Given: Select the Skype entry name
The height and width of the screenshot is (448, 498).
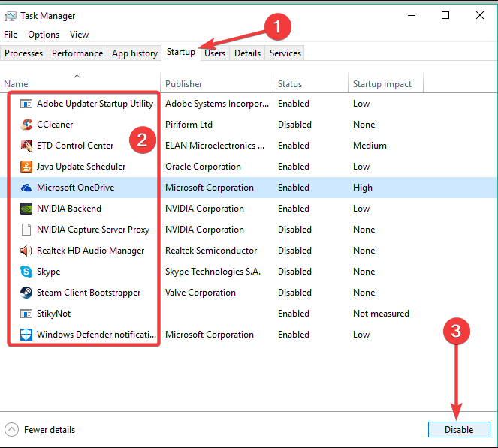Looking at the screenshot, I should pyautogui.click(x=49, y=272).
